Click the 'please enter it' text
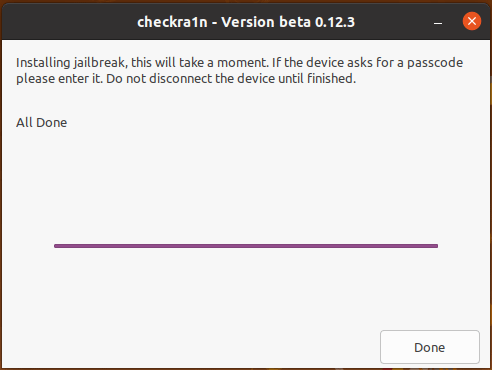 click(59, 79)
